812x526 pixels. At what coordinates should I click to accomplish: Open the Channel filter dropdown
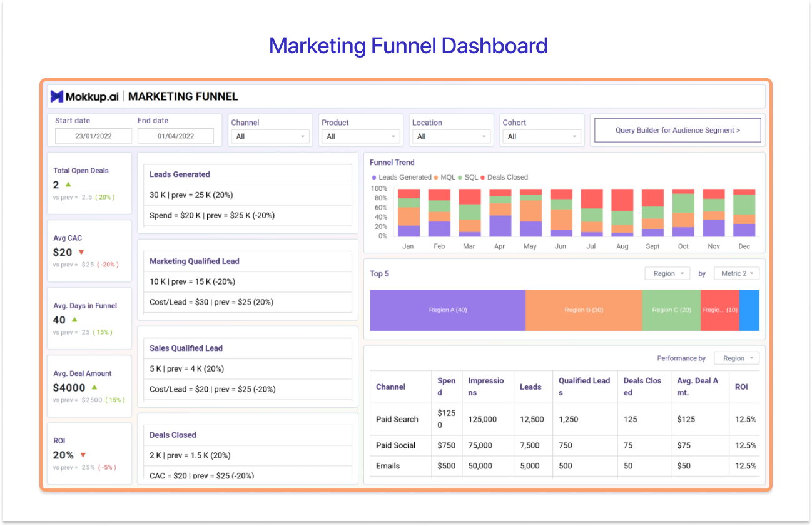tap(270, 136)
